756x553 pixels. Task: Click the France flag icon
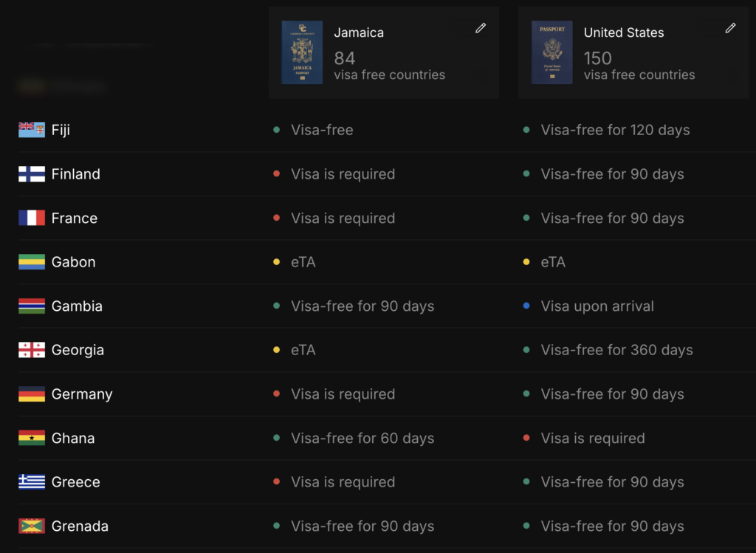pyautogui.click(x=32, y=218)
